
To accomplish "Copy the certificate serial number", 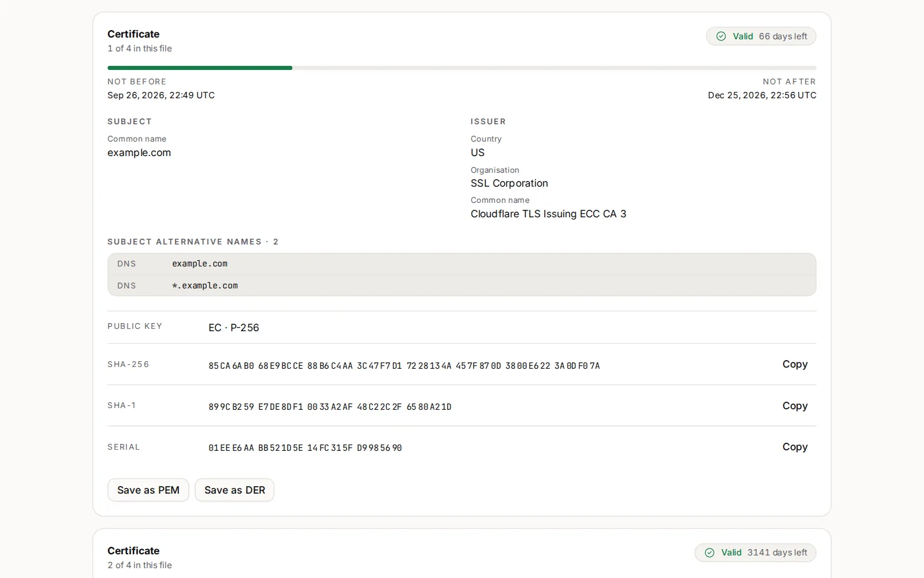I will (795, 447).
